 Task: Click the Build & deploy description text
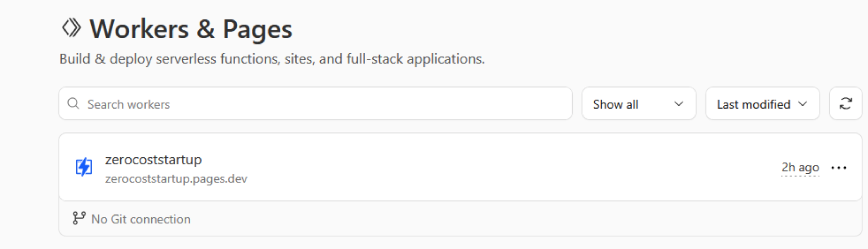(x=272, y=59)
